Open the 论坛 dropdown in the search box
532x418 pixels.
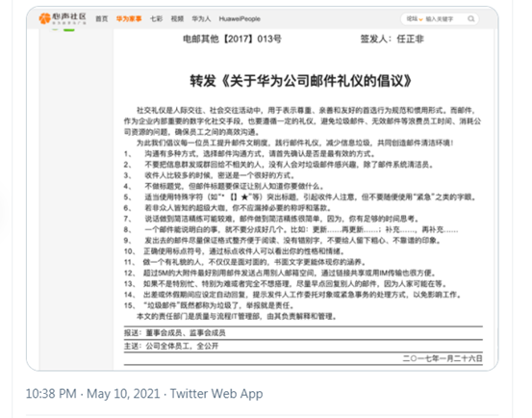(415, 19)
